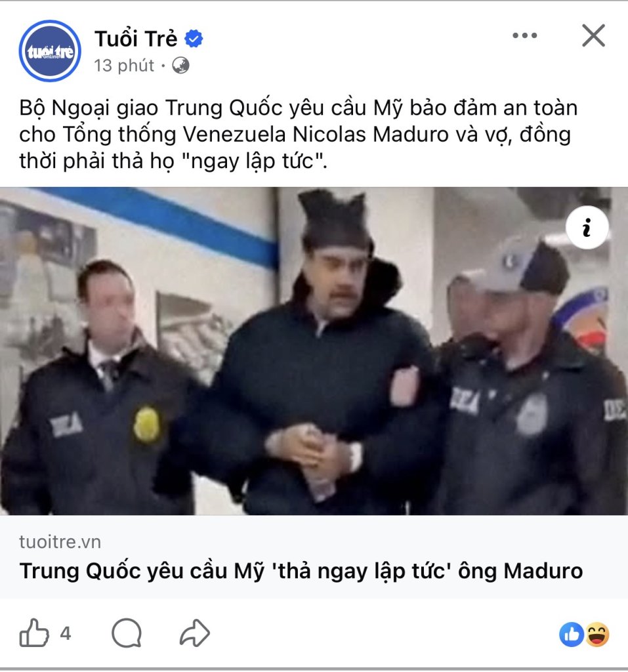Click the post caption text
Viewport: 628px width, 672px height.
(299, 135)
